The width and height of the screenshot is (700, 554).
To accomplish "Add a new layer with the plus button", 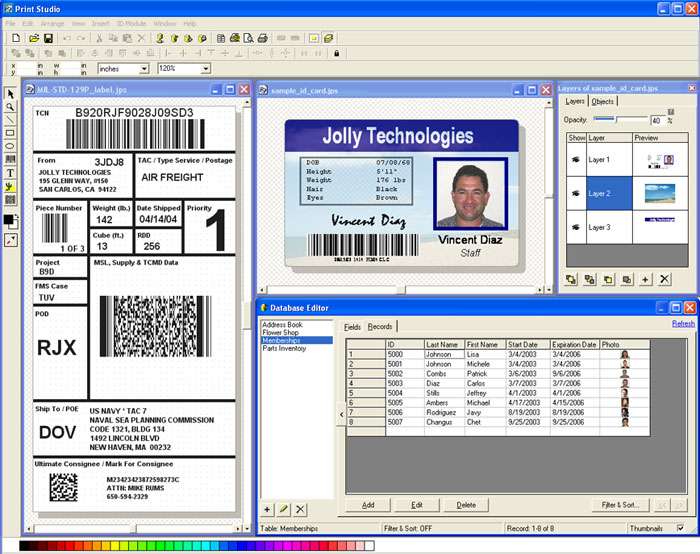I will click(645, 279).
